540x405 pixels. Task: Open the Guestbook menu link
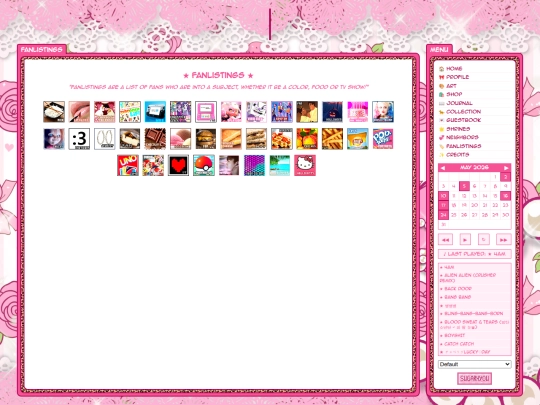coord(464,120)
